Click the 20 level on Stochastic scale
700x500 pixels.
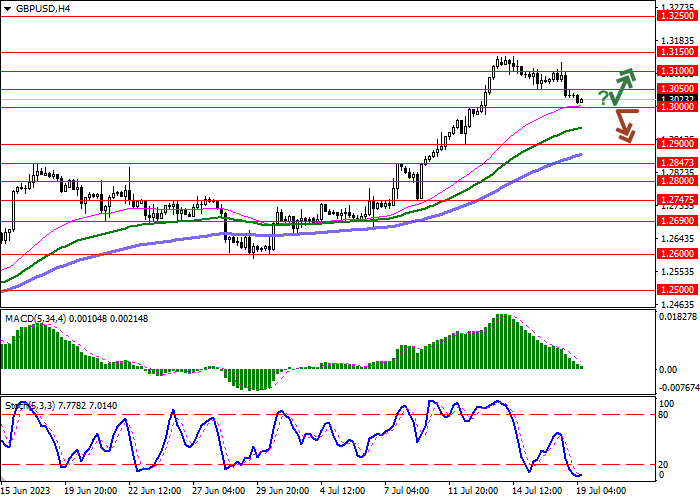pyautogui.click(x=663, y=465)
